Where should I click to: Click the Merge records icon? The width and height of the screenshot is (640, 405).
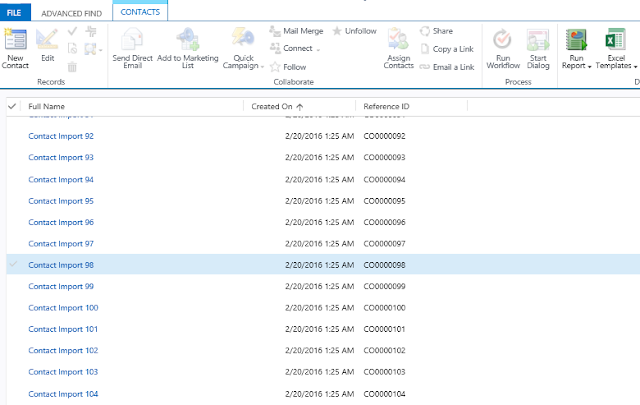point(91,31)
